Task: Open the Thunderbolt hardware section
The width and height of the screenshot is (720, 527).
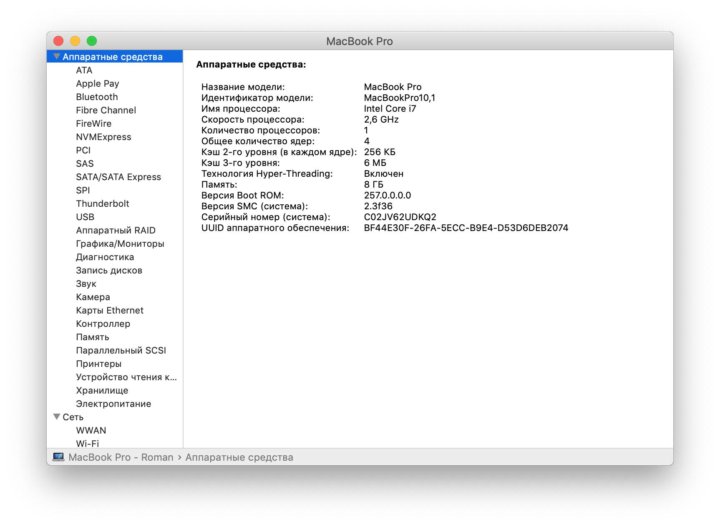Action: tap(102, 203)
